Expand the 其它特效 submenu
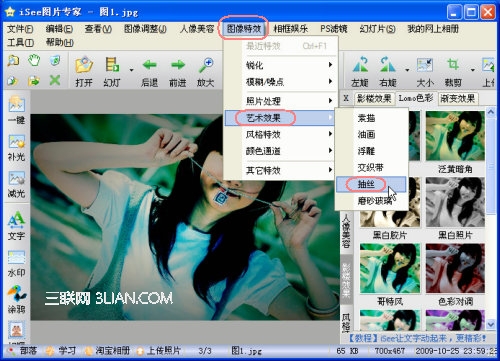Viewport: 500px width, 361px height. tap(280, 170)
